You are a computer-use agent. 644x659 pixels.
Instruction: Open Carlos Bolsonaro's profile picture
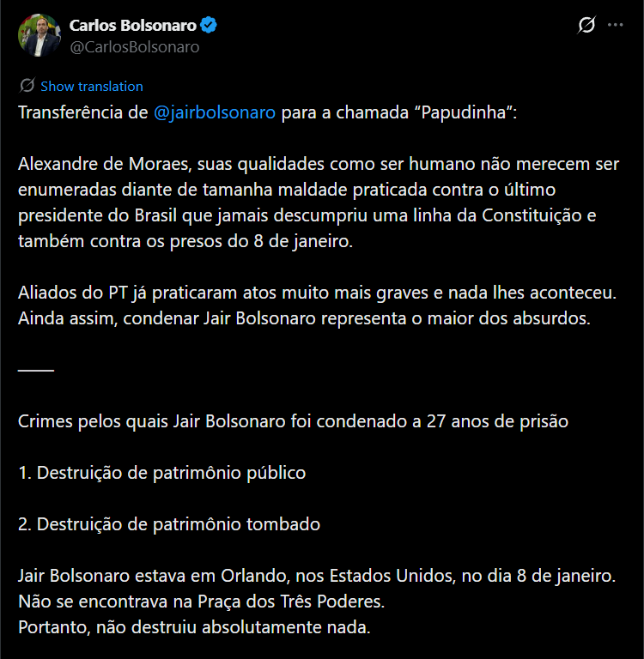tap(39, 35)
